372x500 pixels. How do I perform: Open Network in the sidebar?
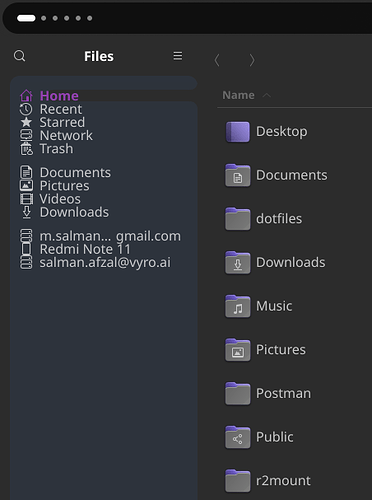click(66, 135)
